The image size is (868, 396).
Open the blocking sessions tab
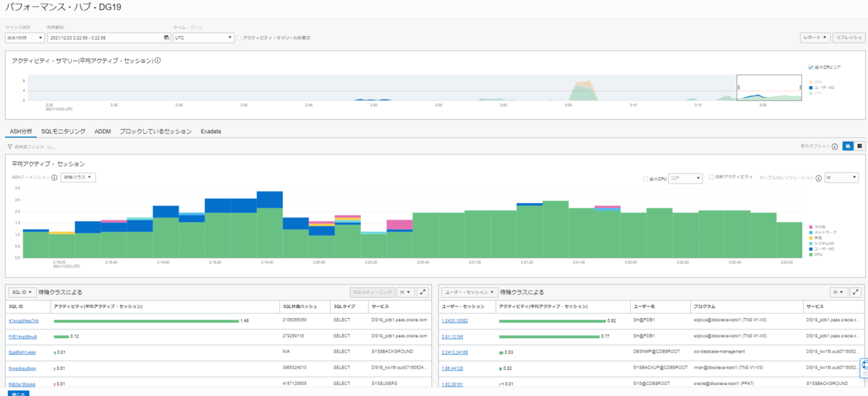point(156,132)
